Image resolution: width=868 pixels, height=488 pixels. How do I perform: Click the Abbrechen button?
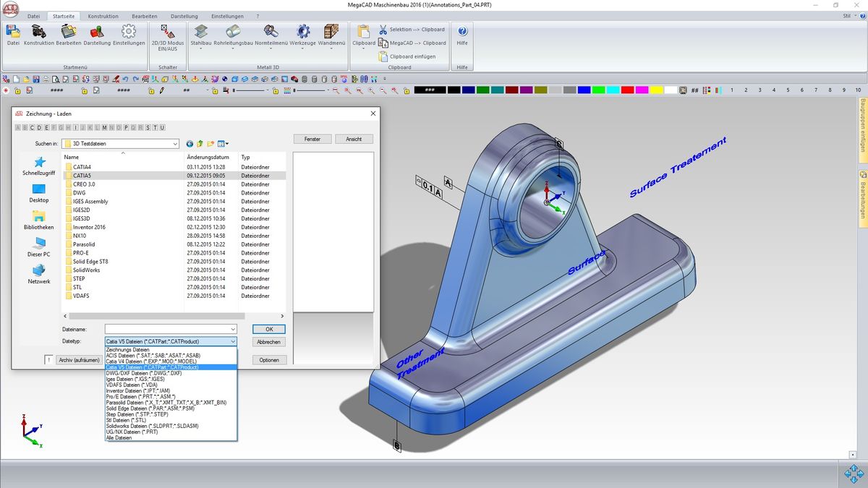point(269,342)
